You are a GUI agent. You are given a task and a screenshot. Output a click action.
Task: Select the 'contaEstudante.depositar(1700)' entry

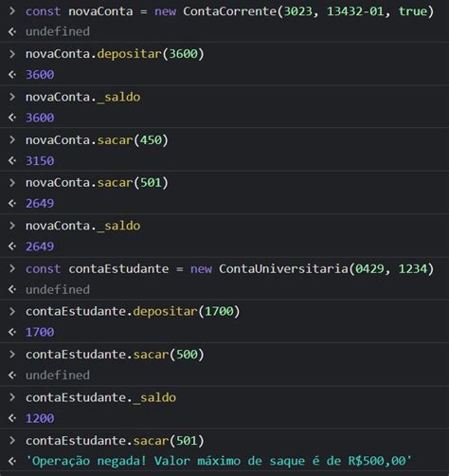(x=133, y=311)
